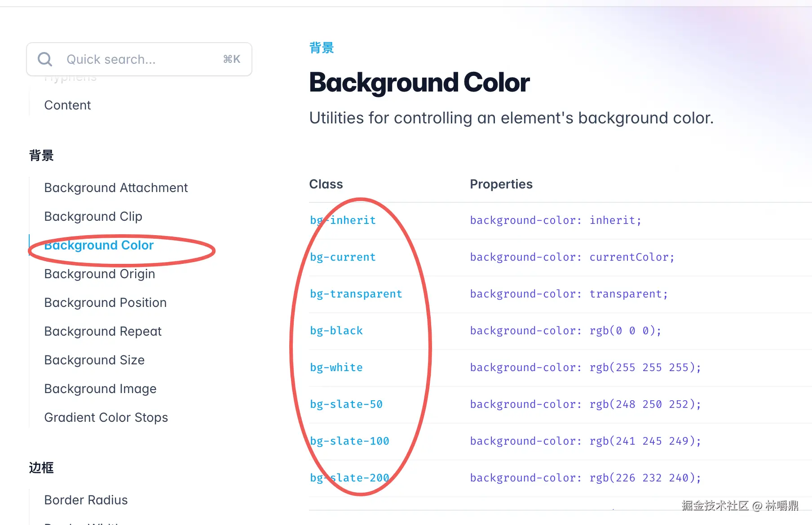Click the bg-black class name

click(x=336, y=331)
